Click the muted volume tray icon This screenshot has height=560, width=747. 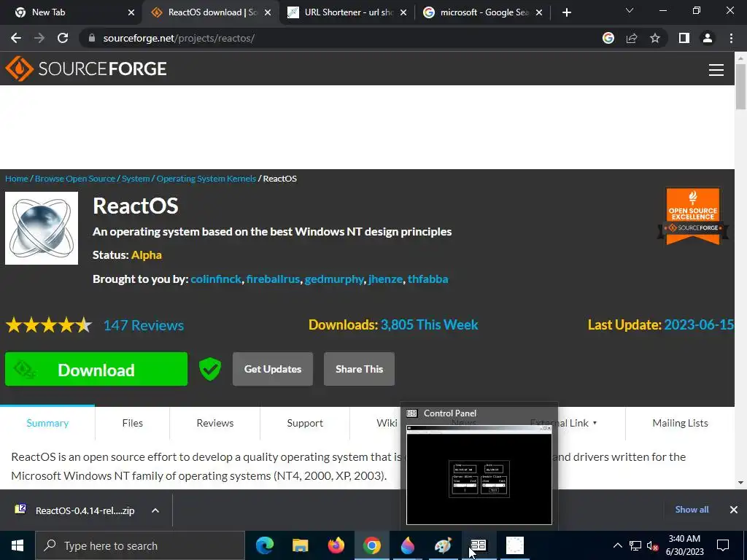click(x=652, y=545)
